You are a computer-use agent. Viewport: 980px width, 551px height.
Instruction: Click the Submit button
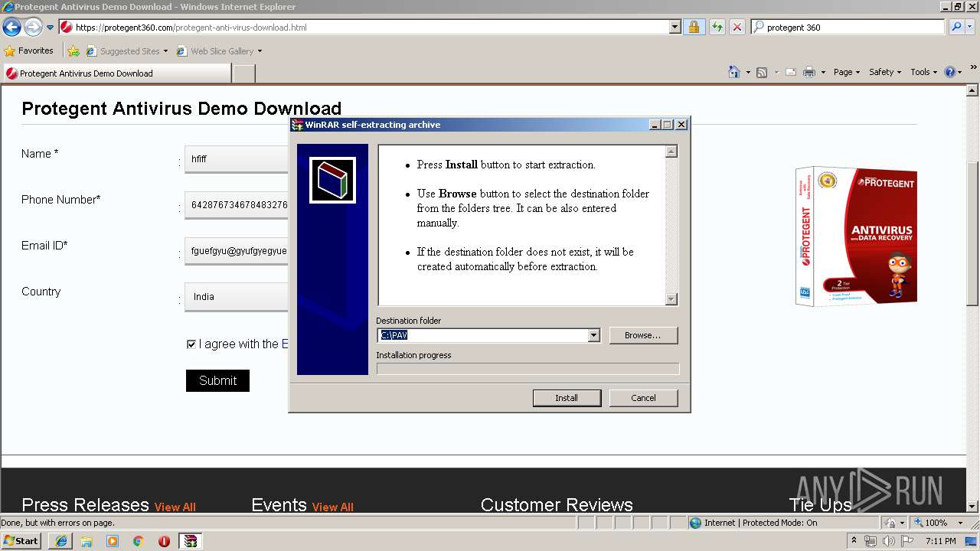217,380
